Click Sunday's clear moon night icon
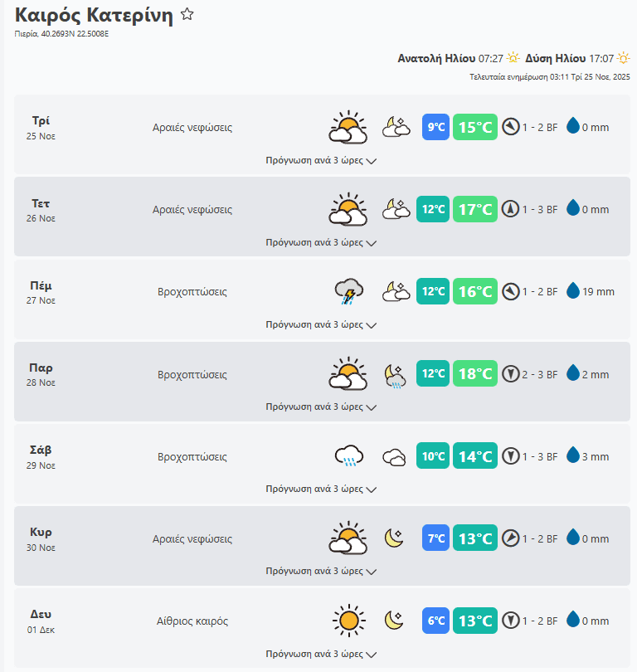This screenshot has width=637, height=672. click(x=394, y=538)
